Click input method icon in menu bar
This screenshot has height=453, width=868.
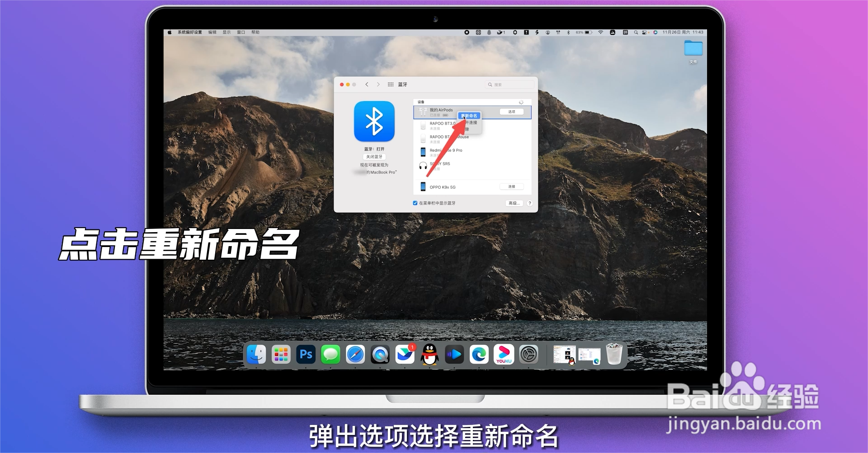point(625,33)
